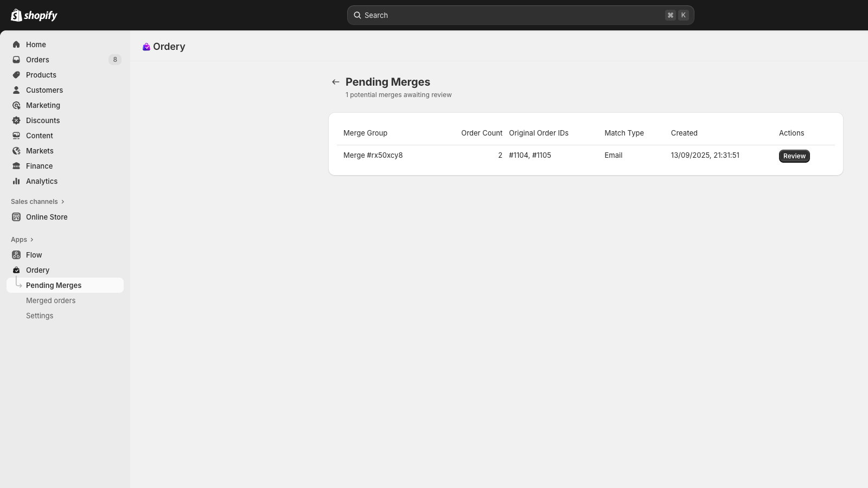This screenshot has height=488, width=868.
Task: Expand the Sales channels chevron
Action: coord(63,202)
